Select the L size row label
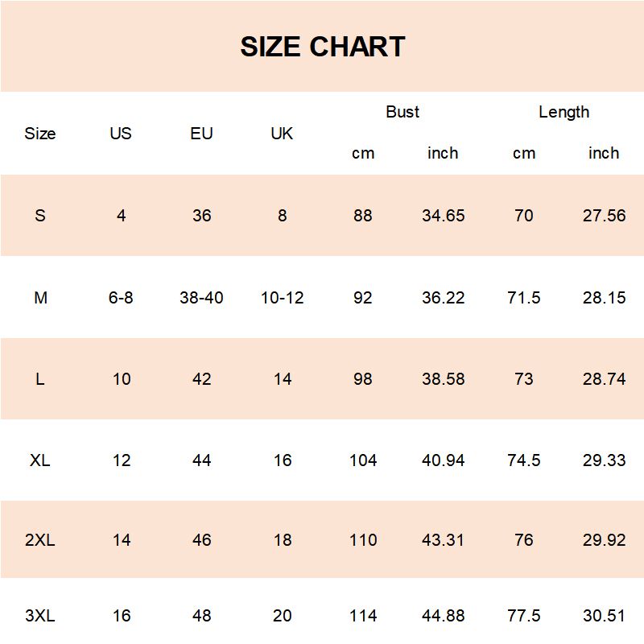The width and height of the screenshot is (644, 644). pyautogui.click(x=40, y=379)
